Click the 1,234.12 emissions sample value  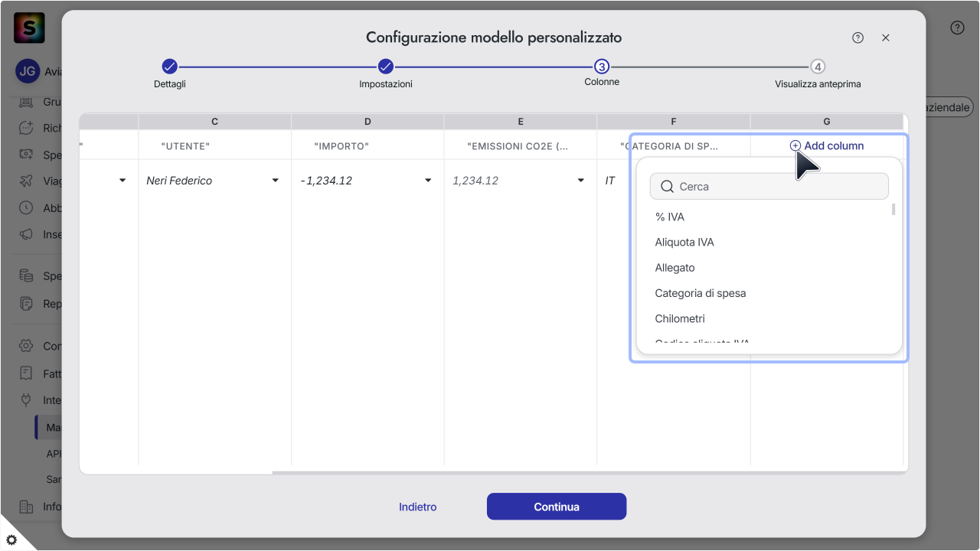475,181
